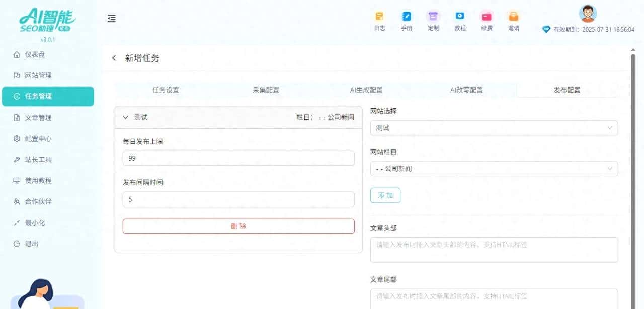Click the 添加 add button

coord(385,195)
